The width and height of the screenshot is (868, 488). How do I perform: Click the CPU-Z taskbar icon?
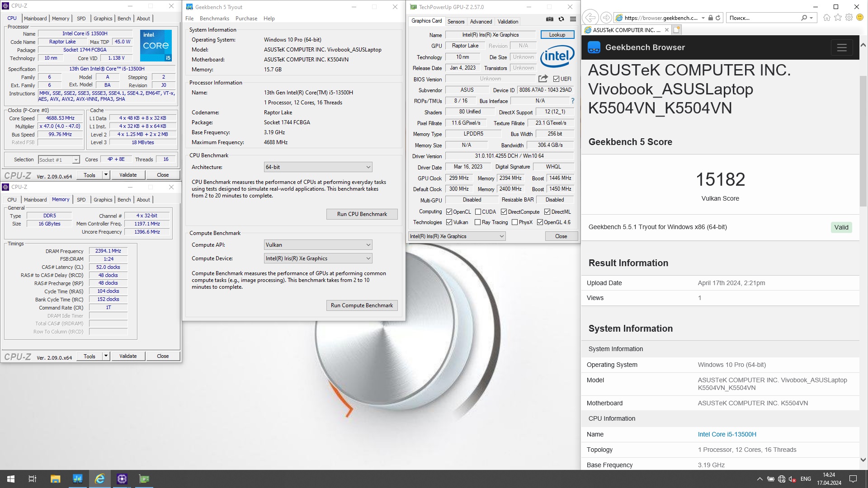[x=122, y=479]
